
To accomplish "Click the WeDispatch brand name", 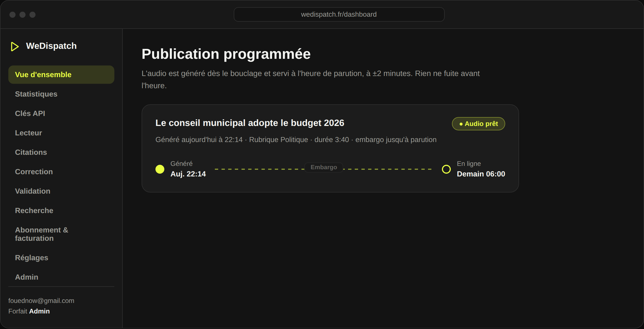I will click(x=51, y=46).
